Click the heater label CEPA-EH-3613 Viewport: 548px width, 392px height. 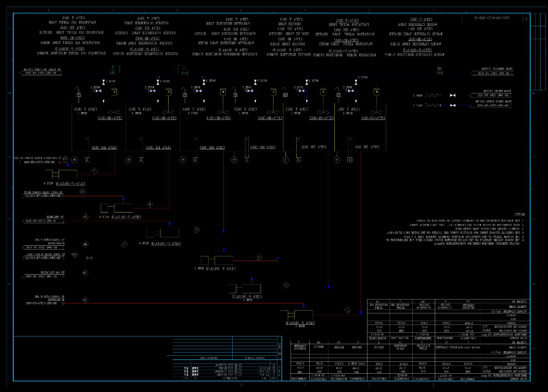tap(262, 147)
